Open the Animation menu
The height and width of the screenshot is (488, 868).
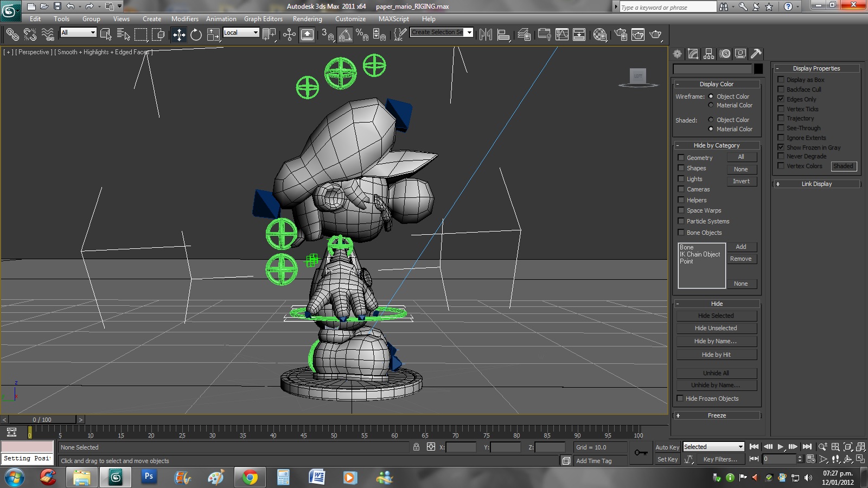(x=221, y=19)
